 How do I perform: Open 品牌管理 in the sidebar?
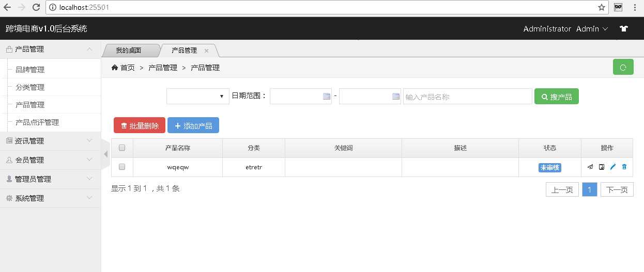pyautogui.click(x=30, y=70)
